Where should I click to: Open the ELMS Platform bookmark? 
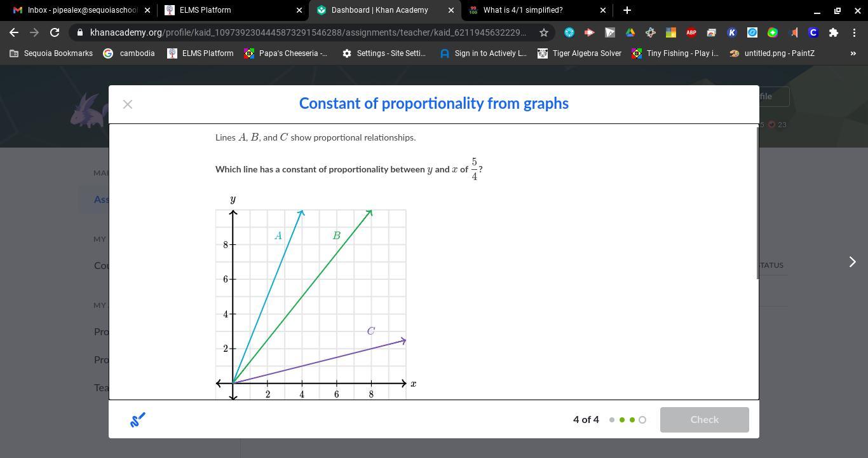click(x=200, y=53)
